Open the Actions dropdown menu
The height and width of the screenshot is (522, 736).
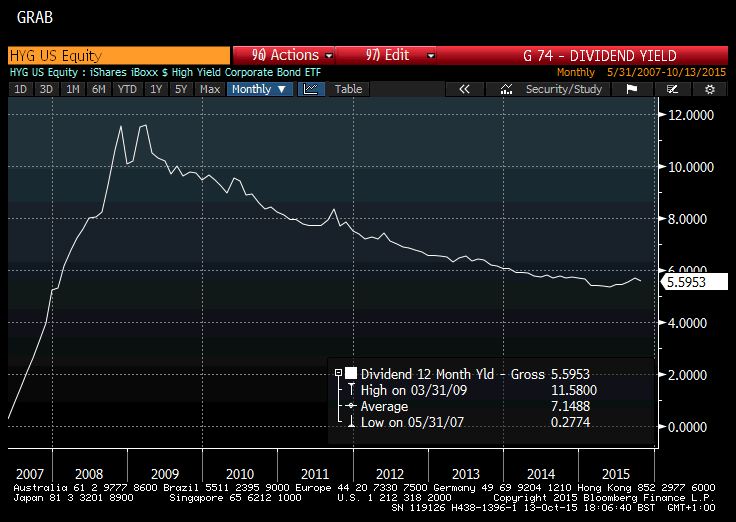[284, 55]
